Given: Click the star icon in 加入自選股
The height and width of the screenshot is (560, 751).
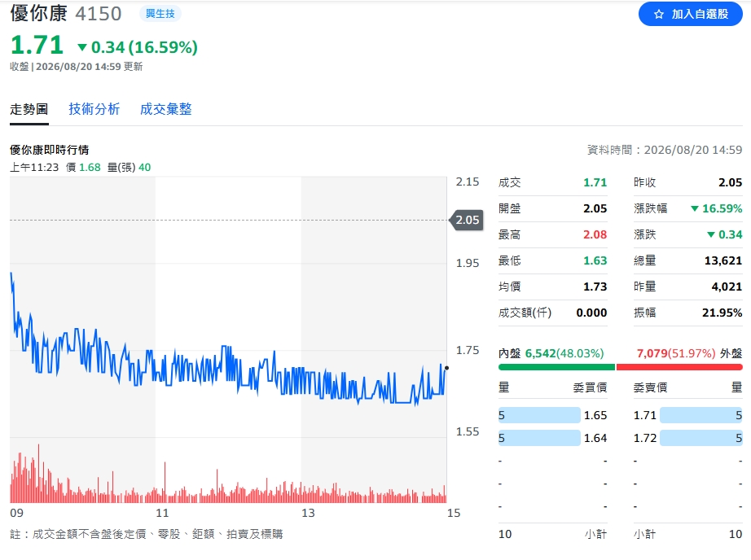Looking at the screenshot, I should point(659,15).
